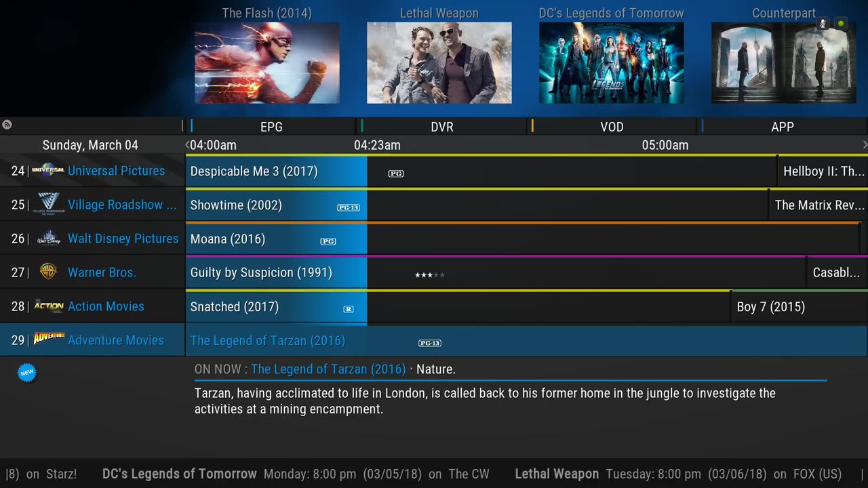Click the RSS feed icon above the date

tap(7, 125)
